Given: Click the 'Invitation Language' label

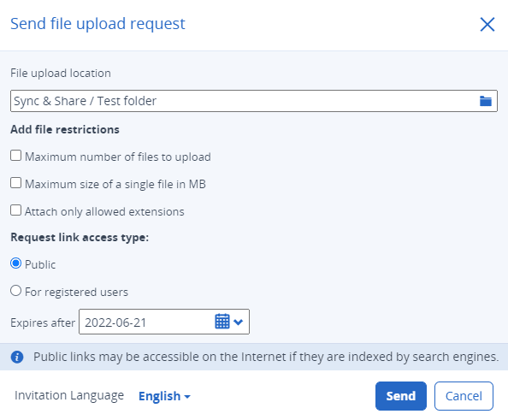Looking at the screenshot, I should point(69,396).
